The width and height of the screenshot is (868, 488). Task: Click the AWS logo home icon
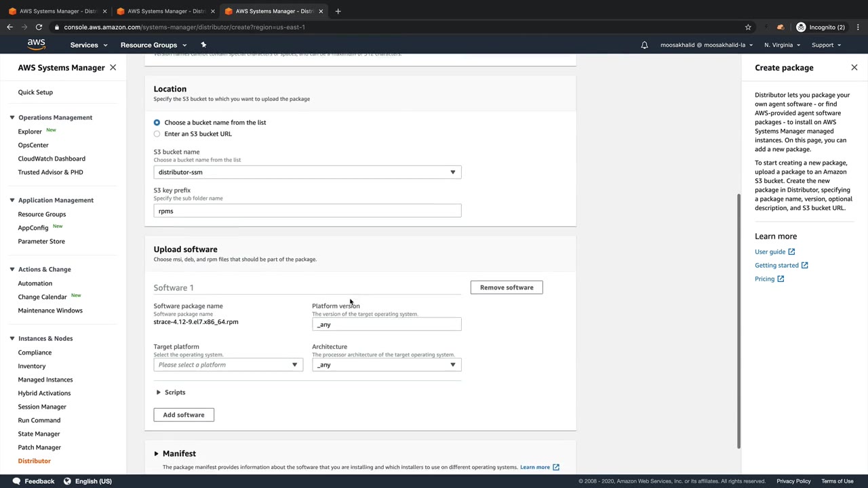tap(37, 45)
